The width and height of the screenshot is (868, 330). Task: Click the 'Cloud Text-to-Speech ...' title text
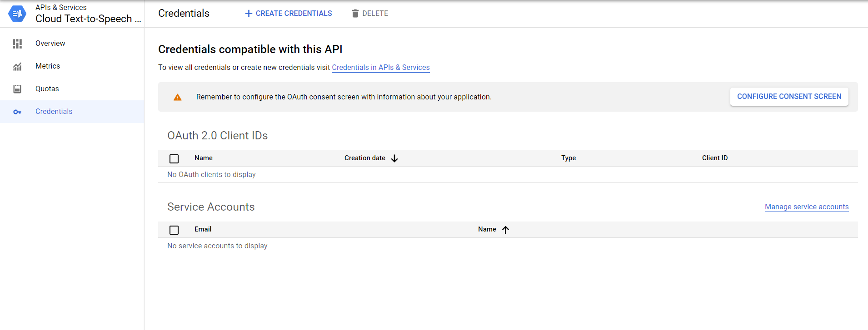[88, 19]
